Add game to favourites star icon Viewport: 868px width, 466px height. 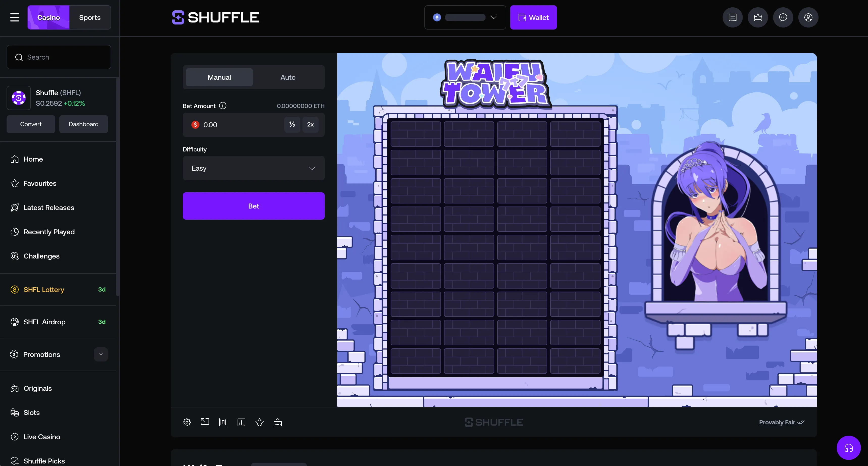(x=260, y=422)
